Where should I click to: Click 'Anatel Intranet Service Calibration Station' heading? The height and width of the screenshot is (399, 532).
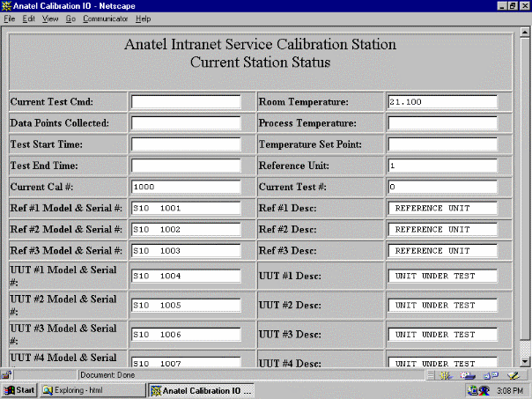(260, 44)
